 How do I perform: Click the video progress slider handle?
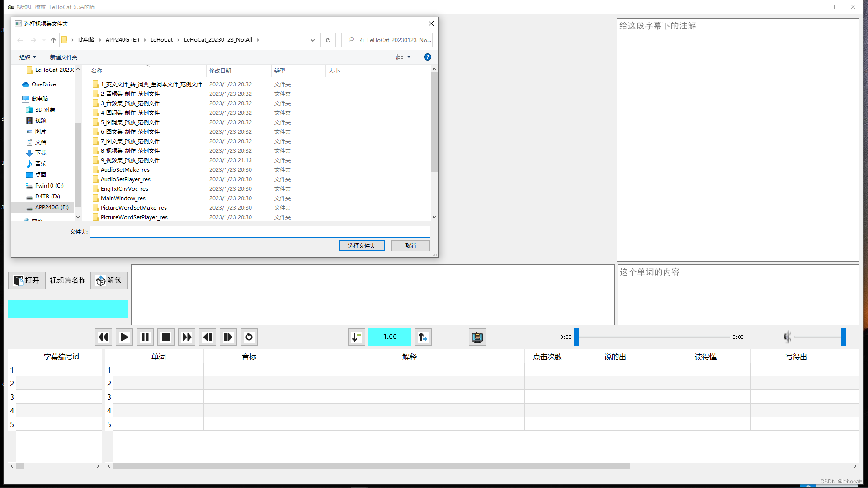(576, 337)
